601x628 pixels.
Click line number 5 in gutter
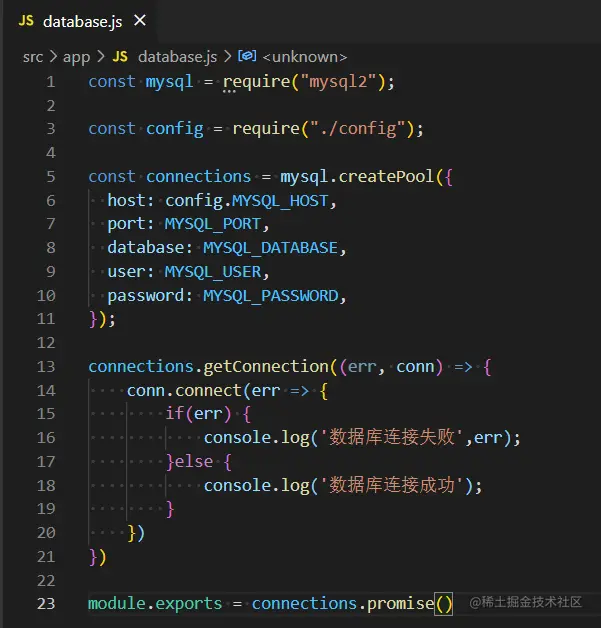[x=50, y=177]
